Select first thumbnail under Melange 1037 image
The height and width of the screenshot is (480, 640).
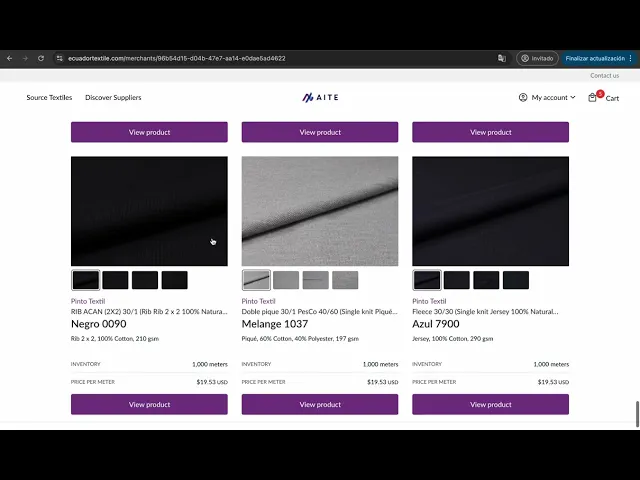(256, 280)
